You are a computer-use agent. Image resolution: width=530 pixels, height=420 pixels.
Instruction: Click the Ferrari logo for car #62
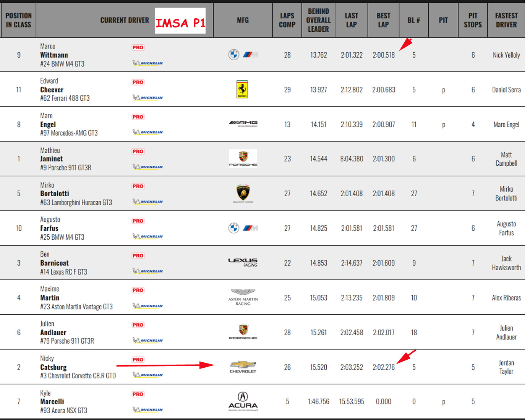click(x=242, y=89)
